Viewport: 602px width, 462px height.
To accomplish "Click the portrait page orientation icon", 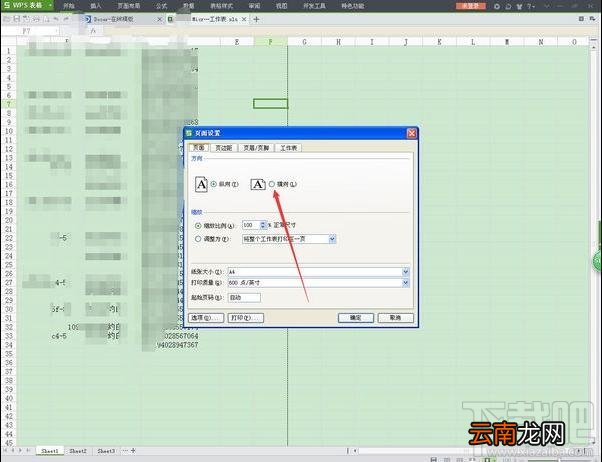I will [202, 184].
